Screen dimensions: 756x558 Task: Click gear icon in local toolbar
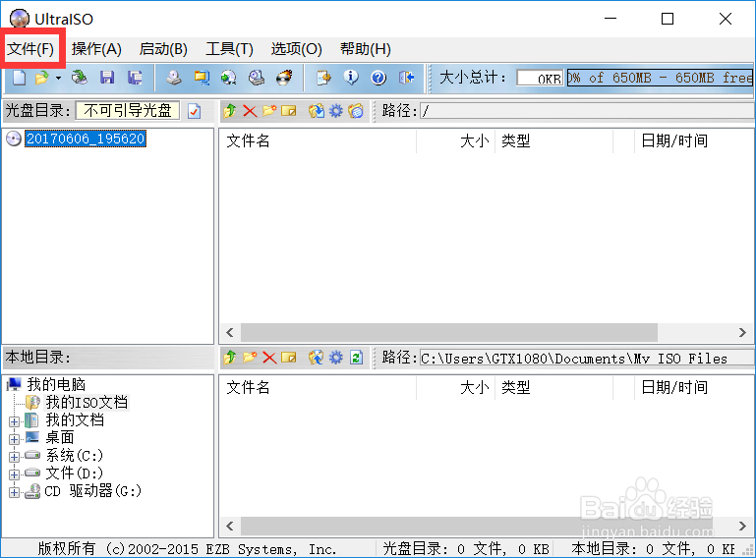[x=336, y=358]
